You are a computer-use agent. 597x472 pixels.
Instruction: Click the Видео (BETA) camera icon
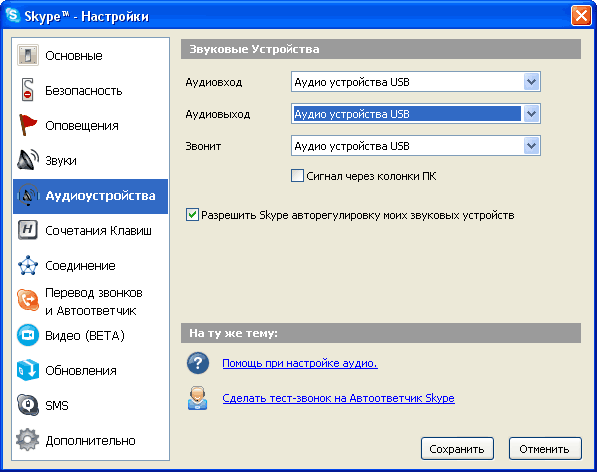point(28,335)
